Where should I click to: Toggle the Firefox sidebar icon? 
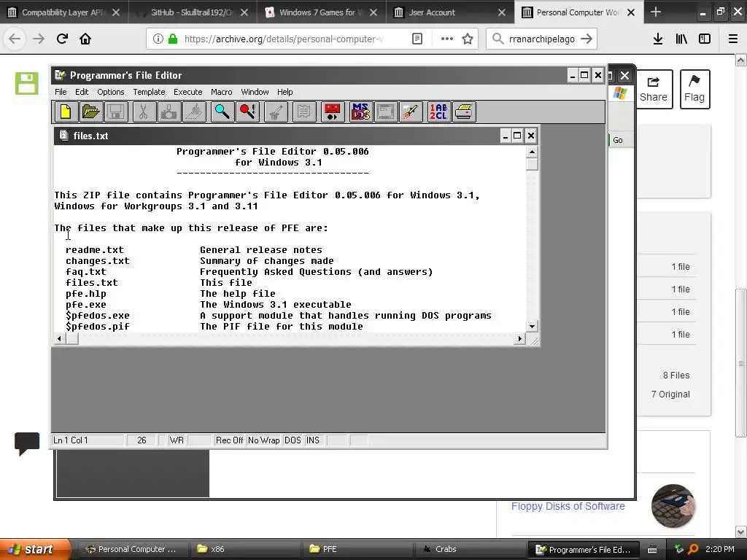pyautogui.click(x=705, y=39)
